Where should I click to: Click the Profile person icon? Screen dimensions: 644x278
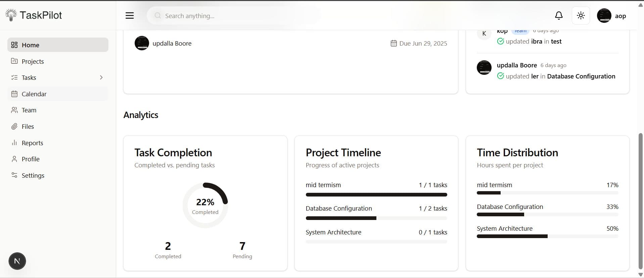pos(14,159)
